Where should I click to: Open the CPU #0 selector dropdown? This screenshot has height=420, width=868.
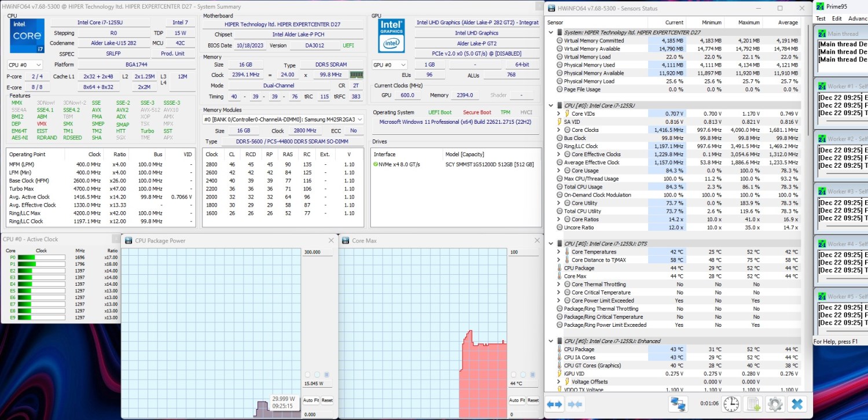[24, 65]
